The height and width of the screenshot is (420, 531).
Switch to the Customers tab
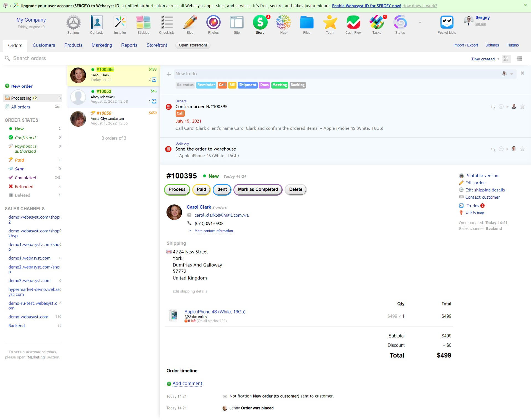[44, 45]
